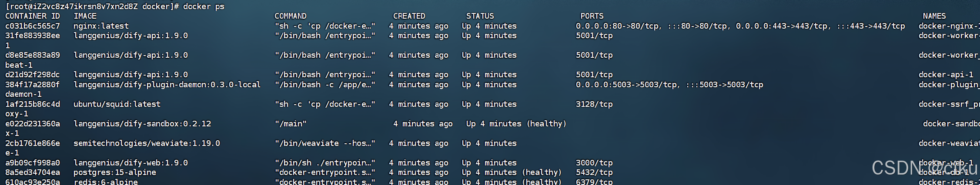Screen dimensions: 980x185
Task: Select the langgenius/dify-web:1.9.0 image name
Action: click(x=130, y=163)
